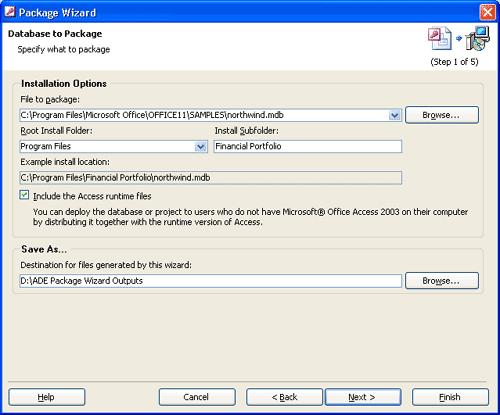
Task: Browse for the Save As destination folder
Action: [442, 281]
